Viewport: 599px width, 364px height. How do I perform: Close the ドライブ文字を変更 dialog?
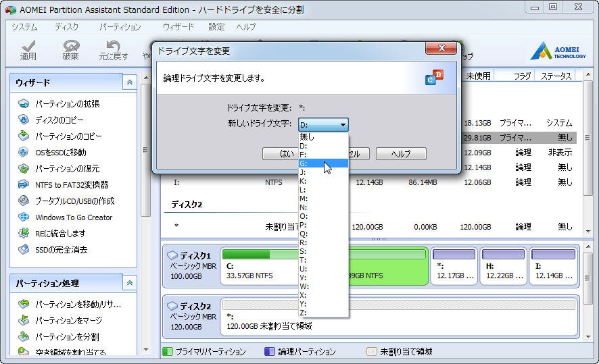point(441,48)
